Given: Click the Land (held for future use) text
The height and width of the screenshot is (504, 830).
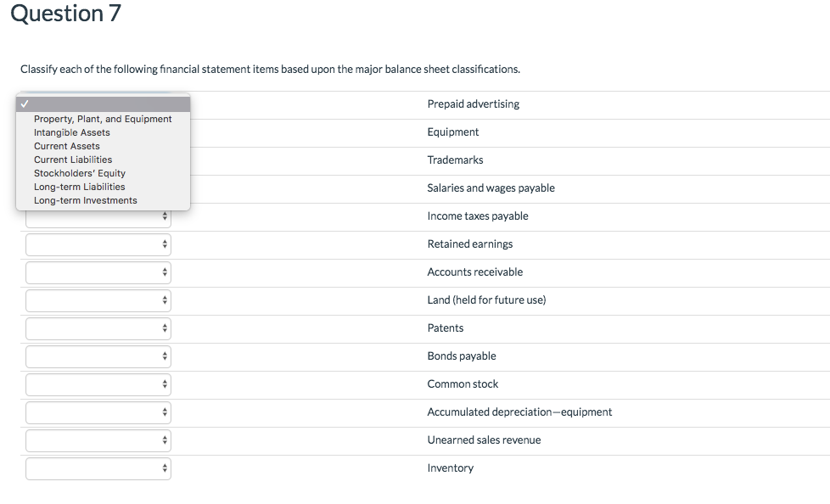Looking at the screenshot, I should click(x=486, y=300).
